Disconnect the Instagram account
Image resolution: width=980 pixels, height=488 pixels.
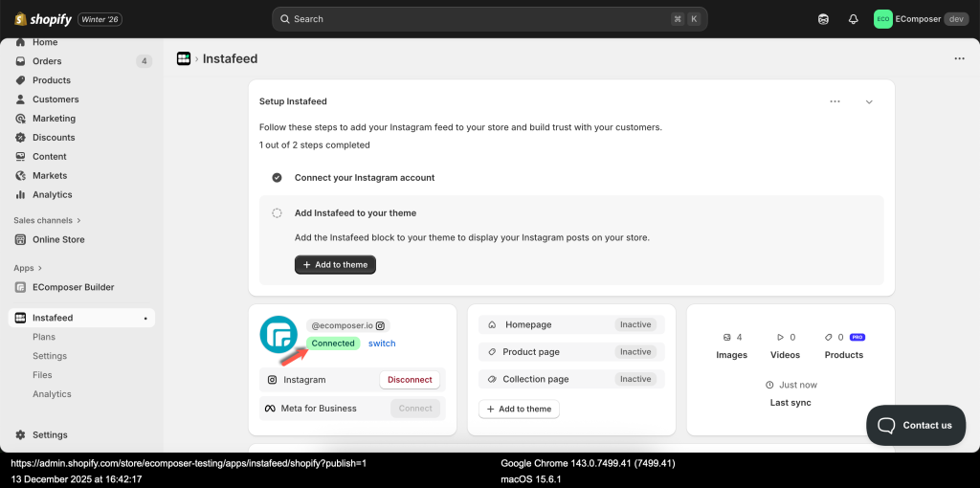[410, 380]
